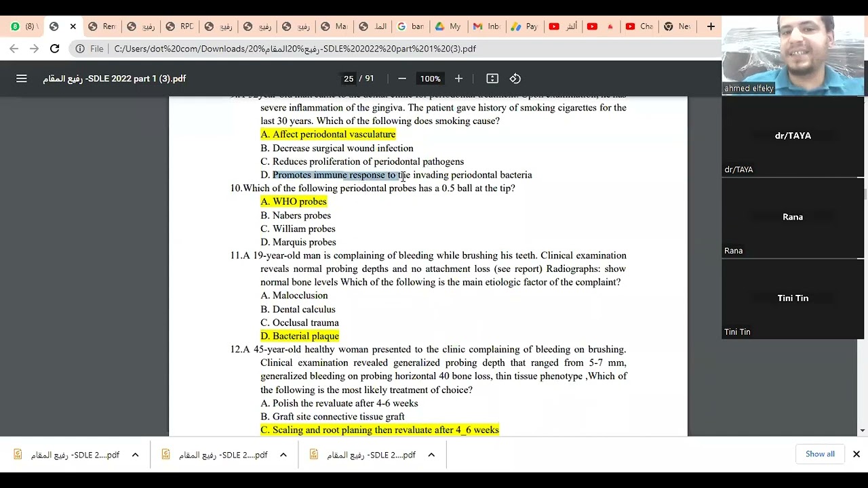
Task: Click question 10 about periodontal probes
Action: tap(372, 188)
